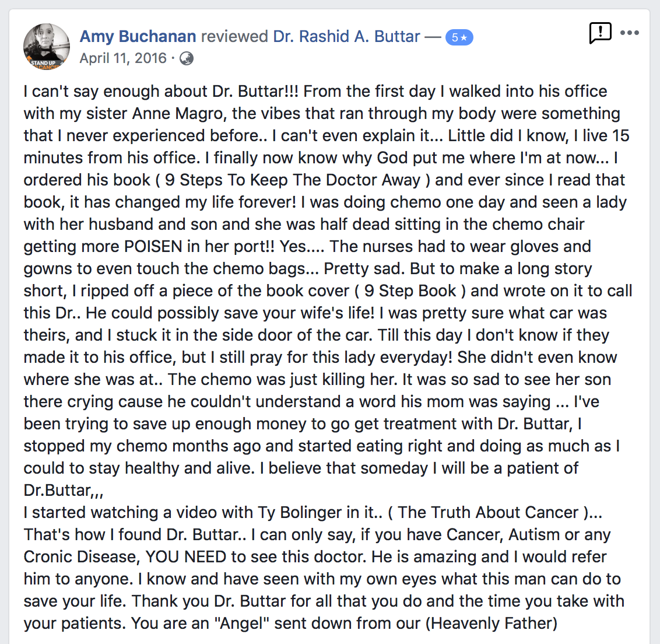
Task: Open Amy Buchanan's profile name link
Action: click(x=138, y=37)
